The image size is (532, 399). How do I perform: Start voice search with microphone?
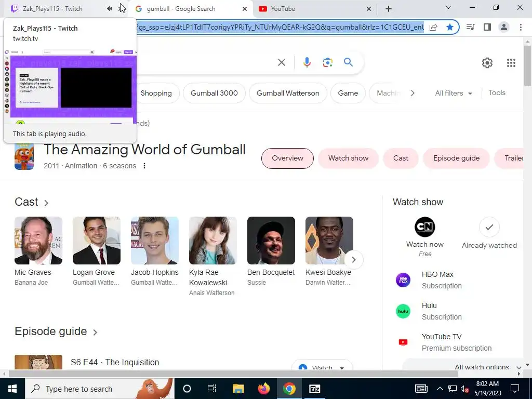coord(307,62)
